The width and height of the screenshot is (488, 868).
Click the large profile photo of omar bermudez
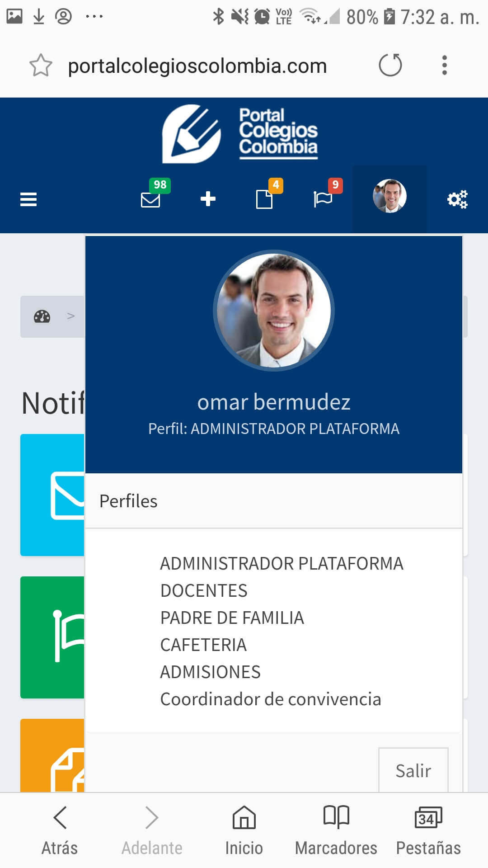click(x=274, y=311)
